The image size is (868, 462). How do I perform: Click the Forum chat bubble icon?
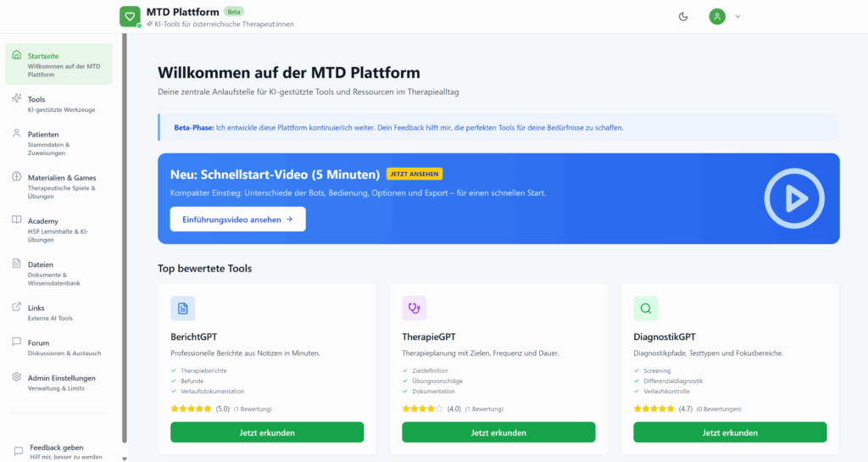pos(17,342)
